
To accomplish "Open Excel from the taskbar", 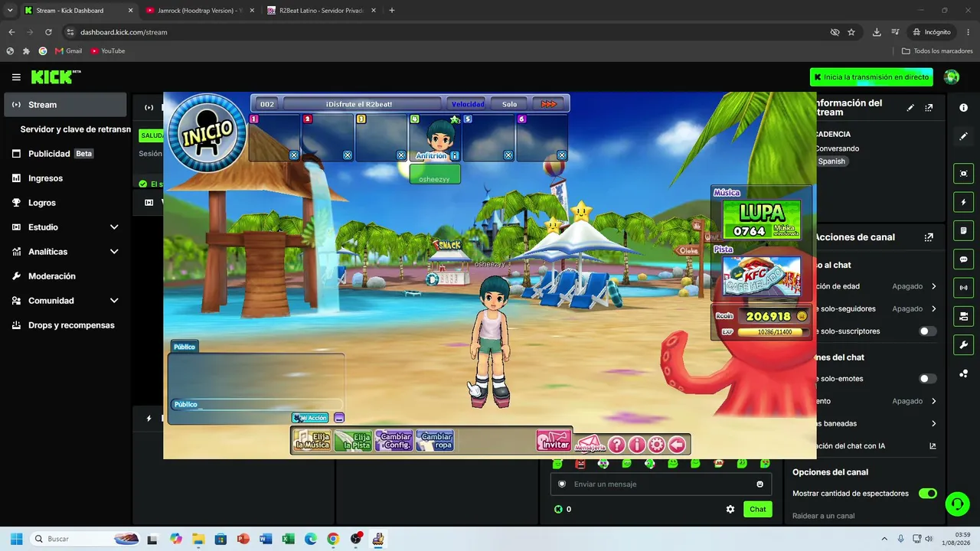I will click(x=288, y=539).
